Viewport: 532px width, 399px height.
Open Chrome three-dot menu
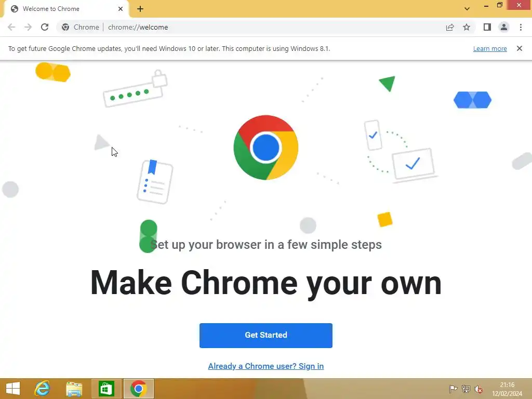[x=521, y=27]
